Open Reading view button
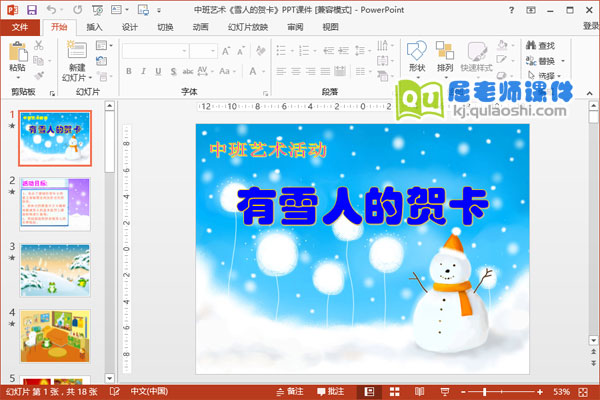 point(419,392)
